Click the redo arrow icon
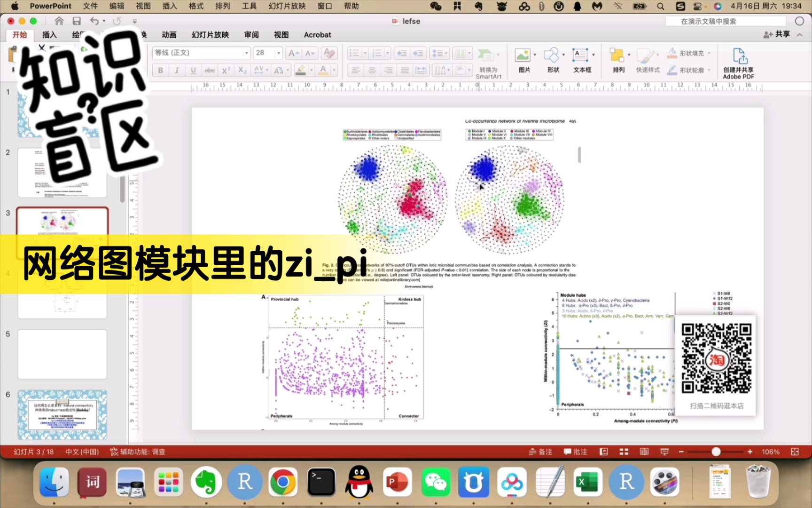Screen dimensions: 812x508 pos(117,21)
